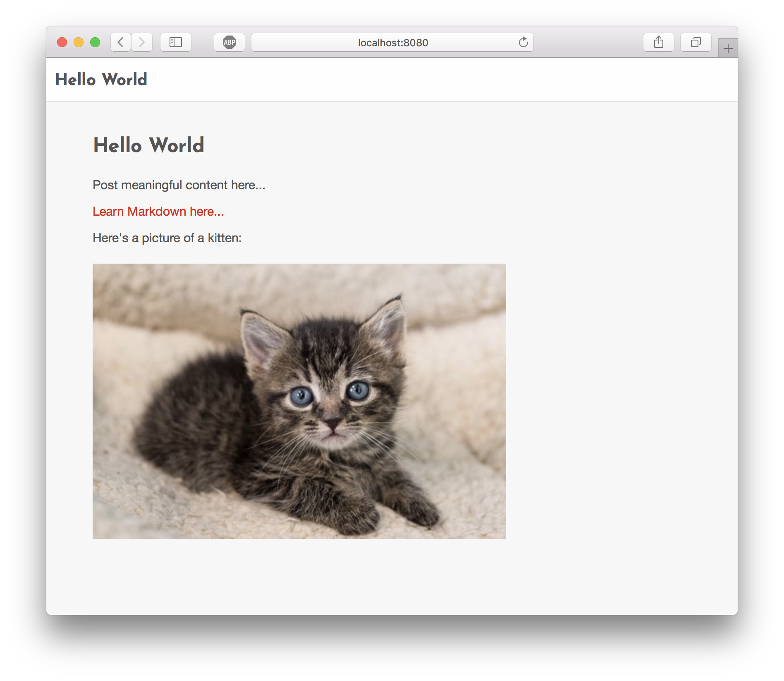Click the "Post meaningful content here..." paragraph
Screen dimensions: 784x681
tap(179, 185)
